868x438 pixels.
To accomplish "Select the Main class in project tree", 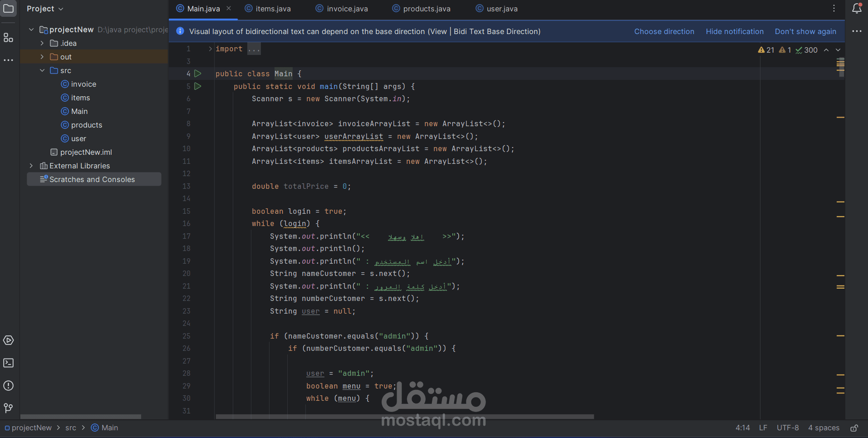I will 74,111.
